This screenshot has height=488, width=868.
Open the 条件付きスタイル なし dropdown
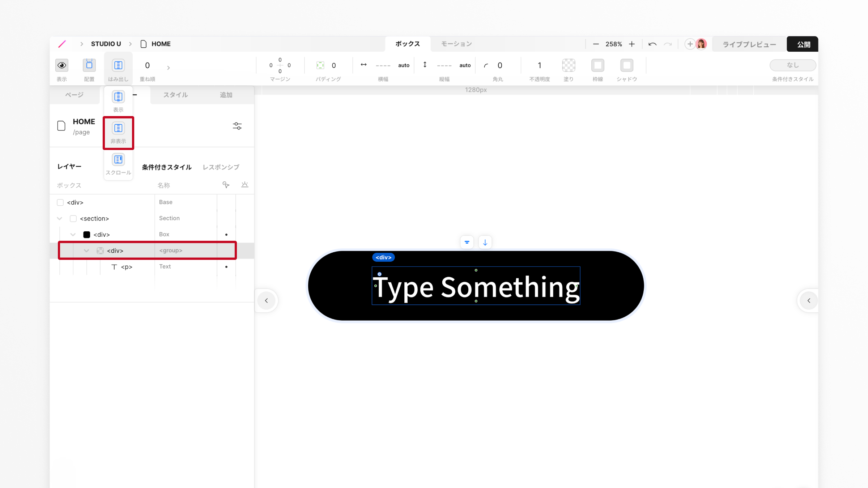[793, 65]
